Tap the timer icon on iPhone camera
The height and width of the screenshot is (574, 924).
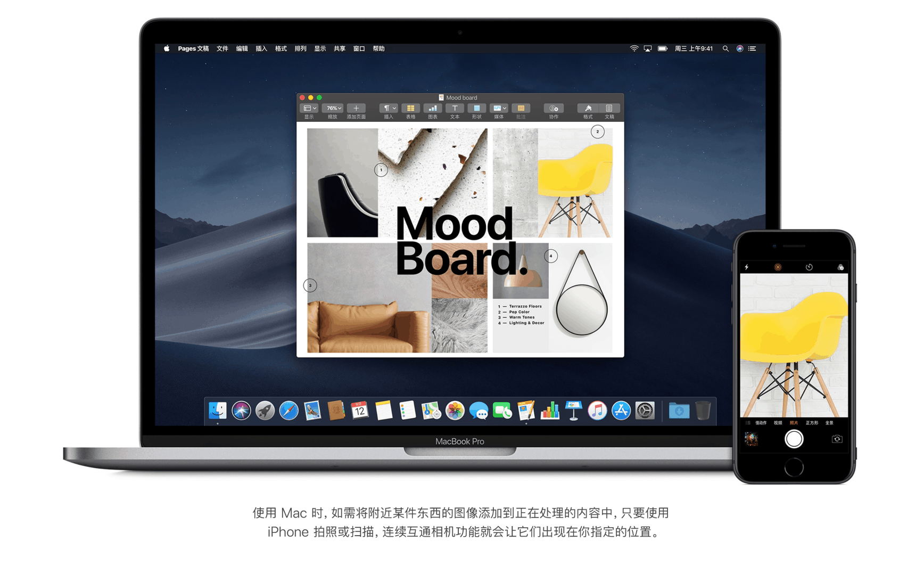(809, 267)
